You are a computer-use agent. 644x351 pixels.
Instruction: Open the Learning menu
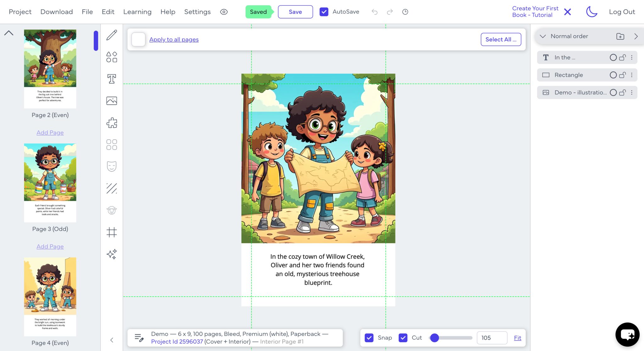137,12
